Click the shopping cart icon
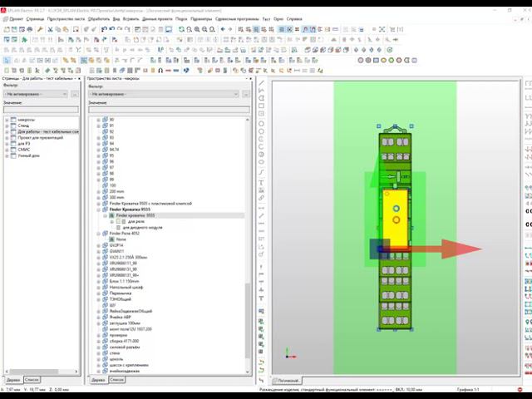The image size is (532, 399). [x=392, y=30]
